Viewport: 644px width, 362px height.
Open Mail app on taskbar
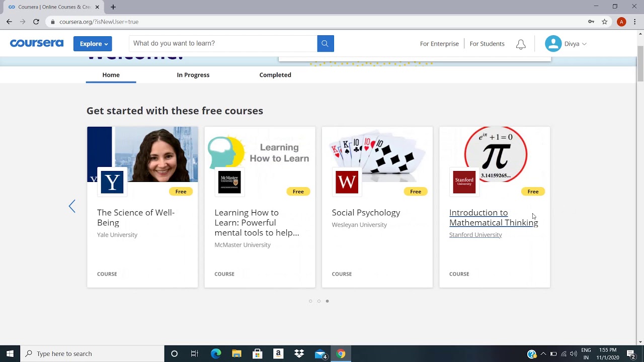pos(320,354)
